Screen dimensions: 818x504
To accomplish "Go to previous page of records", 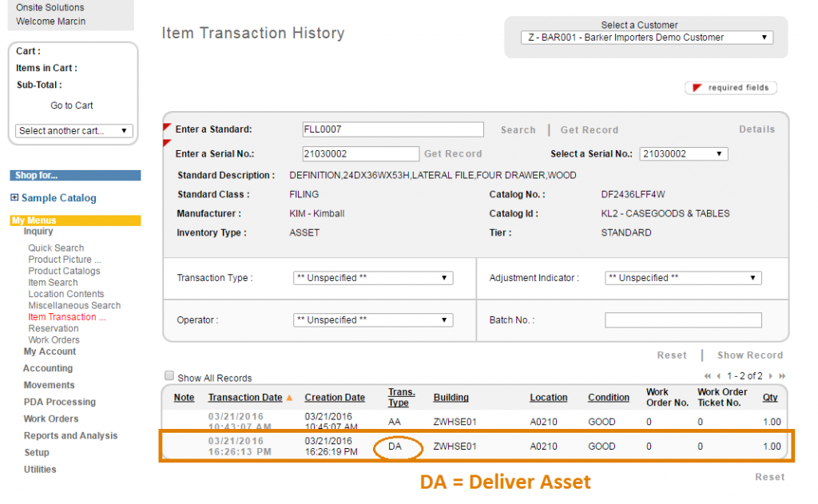I will click(718, 376).
